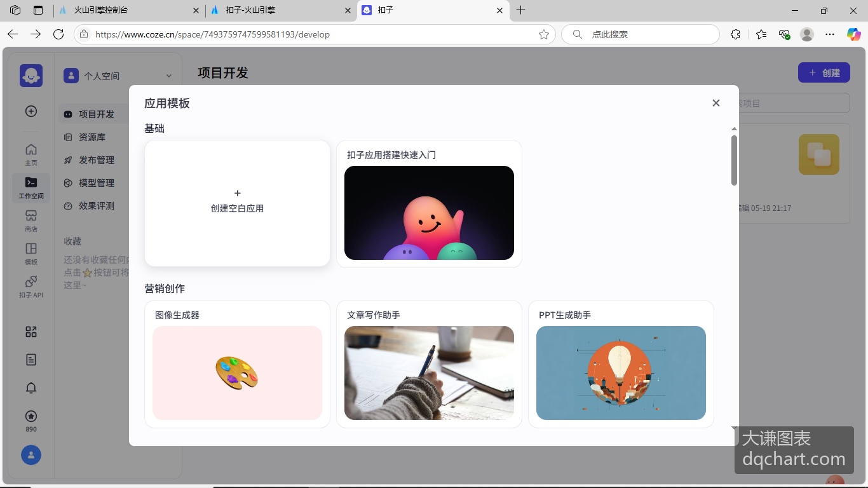The width and height of the screenshot is (868, 488).
Task: Click the plus circle icon in sidebar
Action: 31,111
